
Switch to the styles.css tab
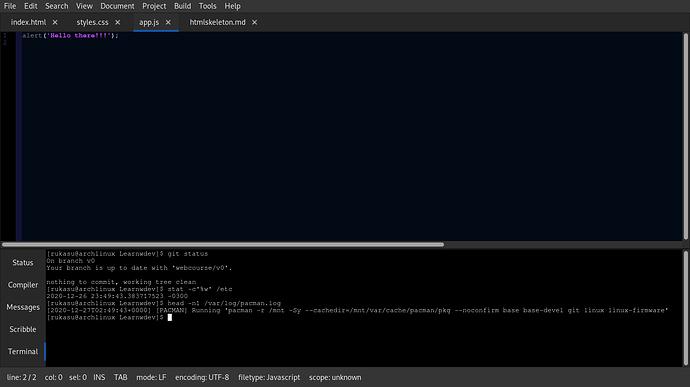tap(92, 22)
